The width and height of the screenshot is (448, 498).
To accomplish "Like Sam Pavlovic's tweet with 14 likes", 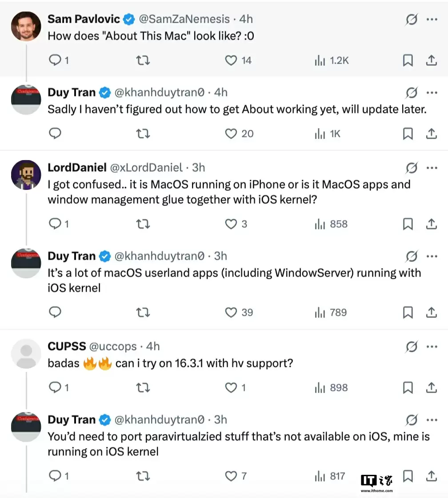I will [x=231, y=60].
